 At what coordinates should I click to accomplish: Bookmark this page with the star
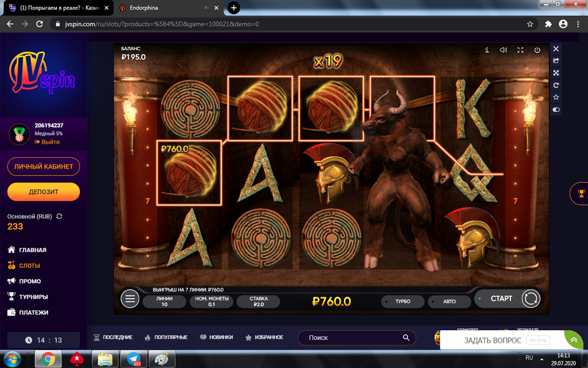pos(530,24)
